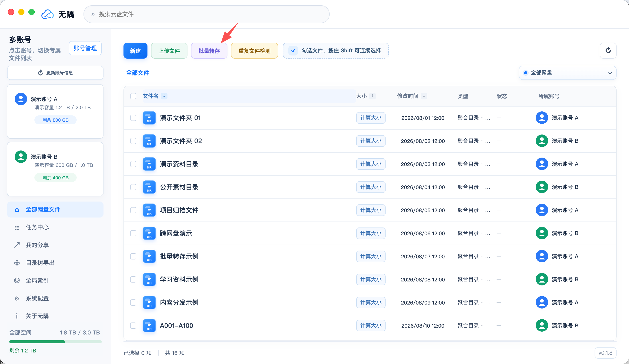This screenshot has width=629, height=364.
Task: Click the home icon beside 全部网盘文件
Action: (17, 210)
